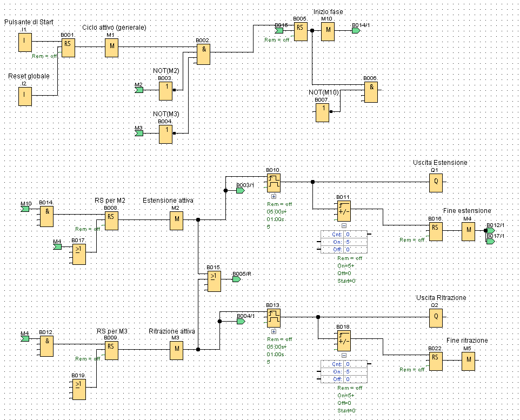Click the 'Pulsante di Start' label

tap(29, 22)
